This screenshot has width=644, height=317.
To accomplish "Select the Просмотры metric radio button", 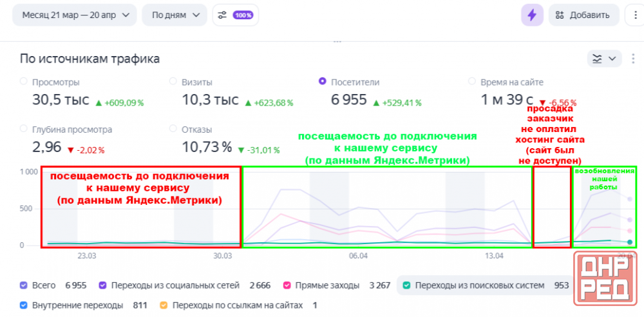I will [x=24, y=82].
